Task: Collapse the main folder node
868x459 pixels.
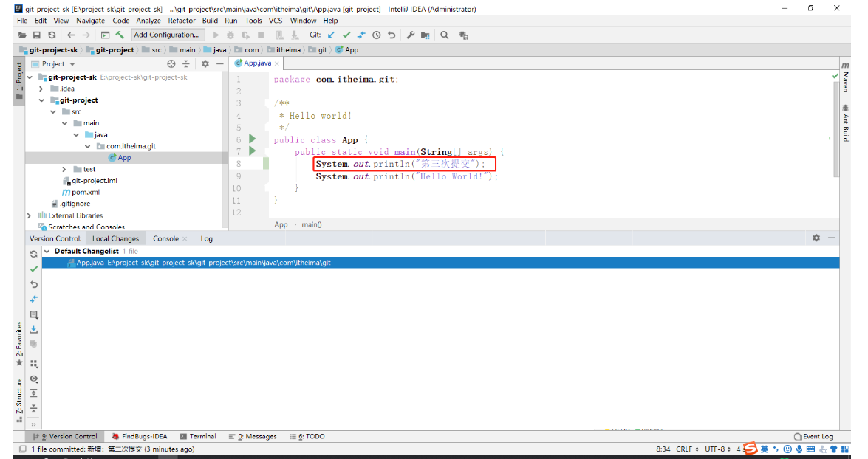Action: [x=65, y=123]
